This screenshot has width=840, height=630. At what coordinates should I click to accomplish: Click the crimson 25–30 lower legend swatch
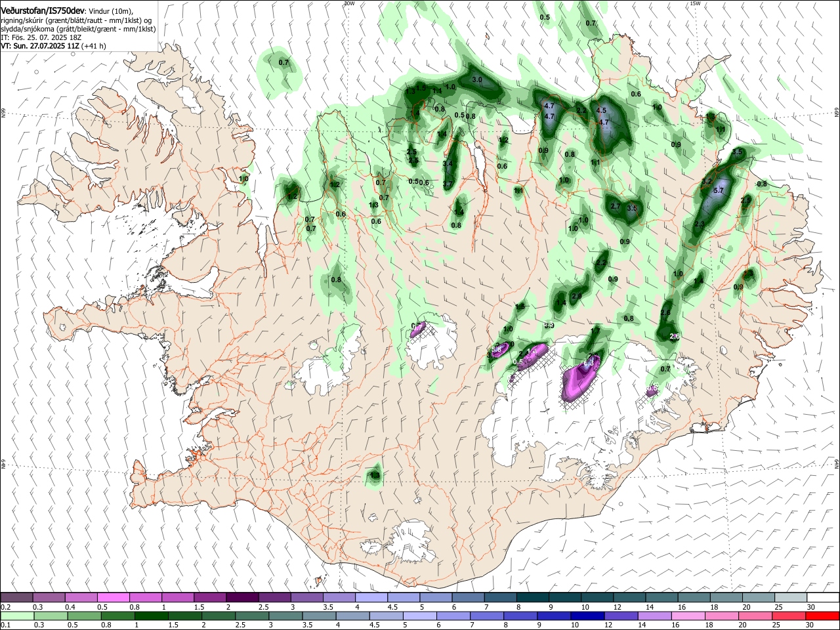(789, 616)
